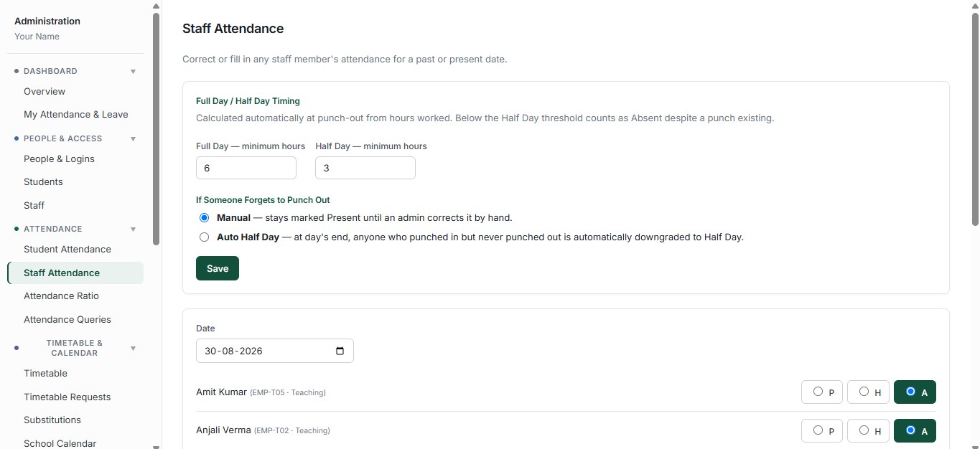The height and width of the screenshot is (449, 980).
Task: Open the date field calendar picker icon
Action: (x=340, y=351)
